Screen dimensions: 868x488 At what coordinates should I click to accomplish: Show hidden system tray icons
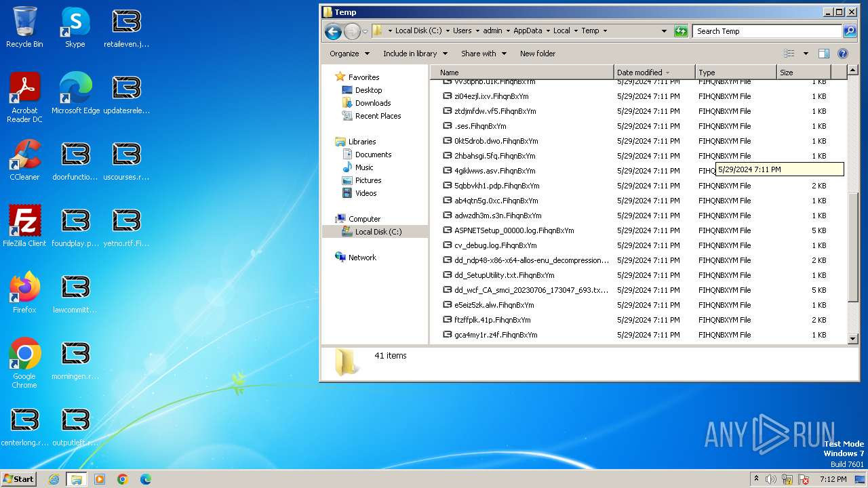tap(756, 479)
